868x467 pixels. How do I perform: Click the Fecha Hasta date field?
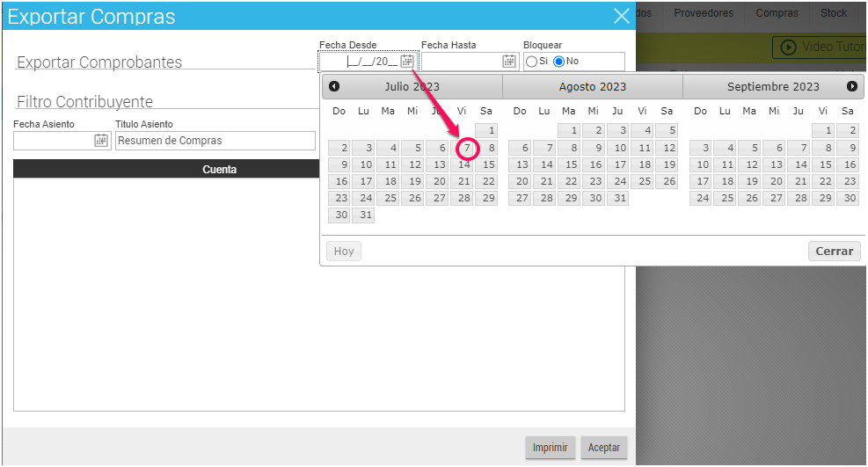pyautogui.click(x=462, y=62)
